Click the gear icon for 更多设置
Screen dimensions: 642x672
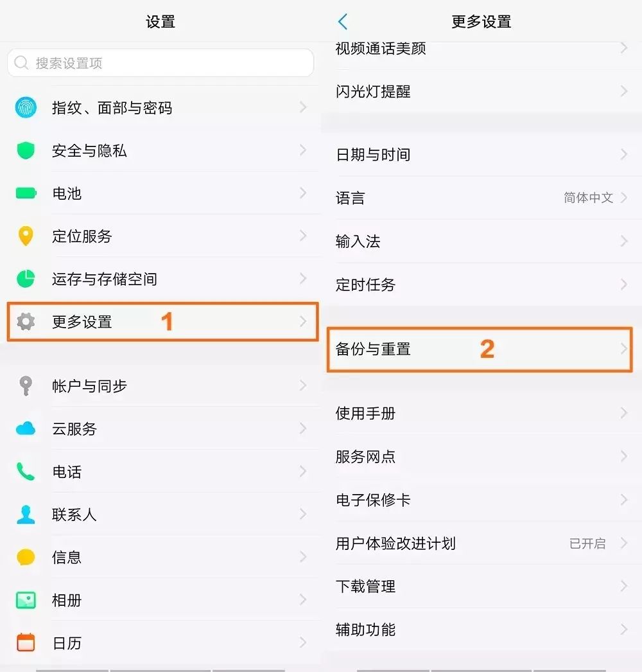(x=25, y=322)
